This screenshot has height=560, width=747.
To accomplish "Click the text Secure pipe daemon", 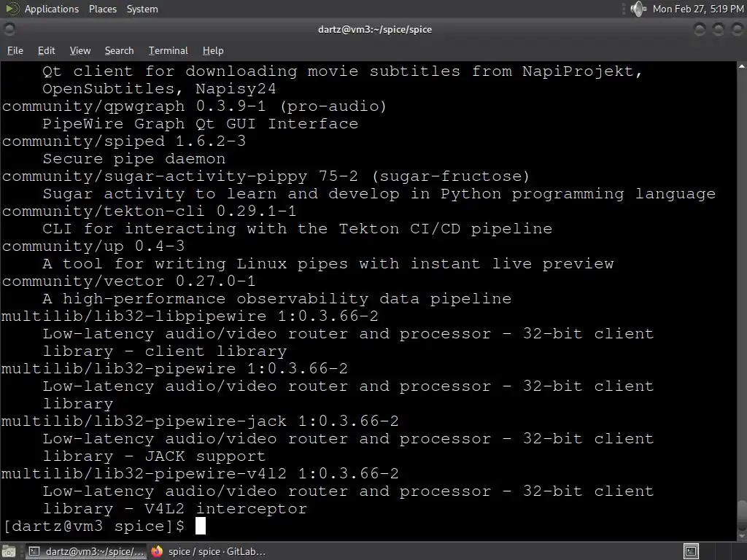I will coord(134,158).
